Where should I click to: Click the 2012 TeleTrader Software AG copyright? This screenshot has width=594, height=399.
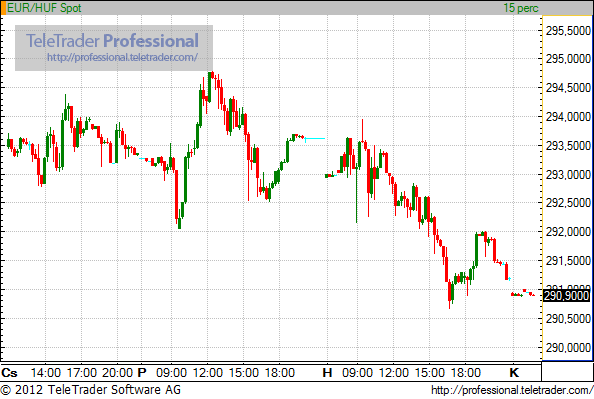[x=91, y=390]
